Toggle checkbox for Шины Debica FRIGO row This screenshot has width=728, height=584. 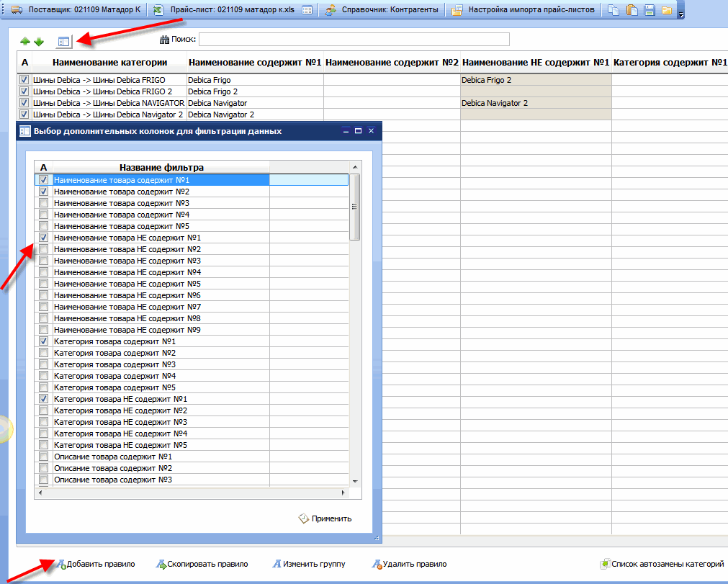24,80
